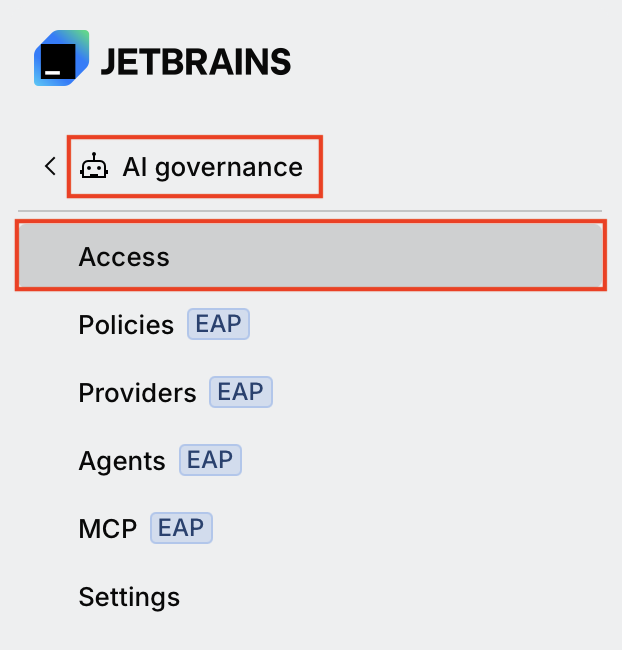Open the Access menu item
The width and height of the screenshot is (622, 650).
(311, 255)
